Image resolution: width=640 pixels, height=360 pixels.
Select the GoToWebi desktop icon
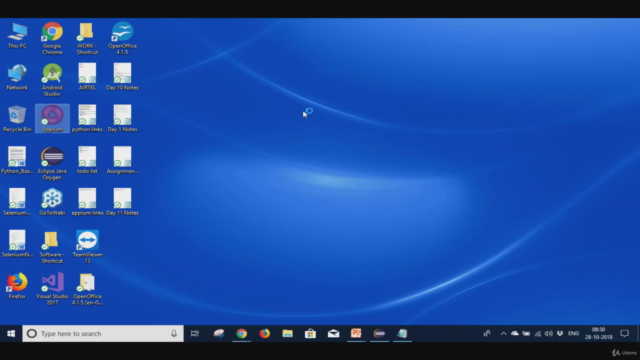pyautogui.click(x=52, y=202)
